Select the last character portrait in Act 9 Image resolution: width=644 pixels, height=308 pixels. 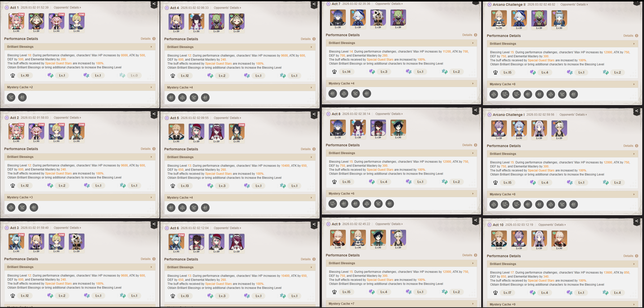click(398, 239)
